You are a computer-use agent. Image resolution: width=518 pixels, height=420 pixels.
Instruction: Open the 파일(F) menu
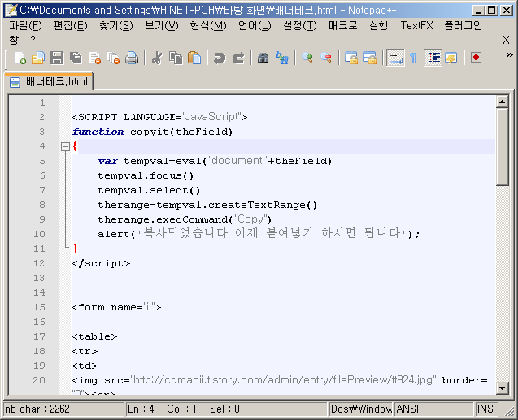click(25, 26)
